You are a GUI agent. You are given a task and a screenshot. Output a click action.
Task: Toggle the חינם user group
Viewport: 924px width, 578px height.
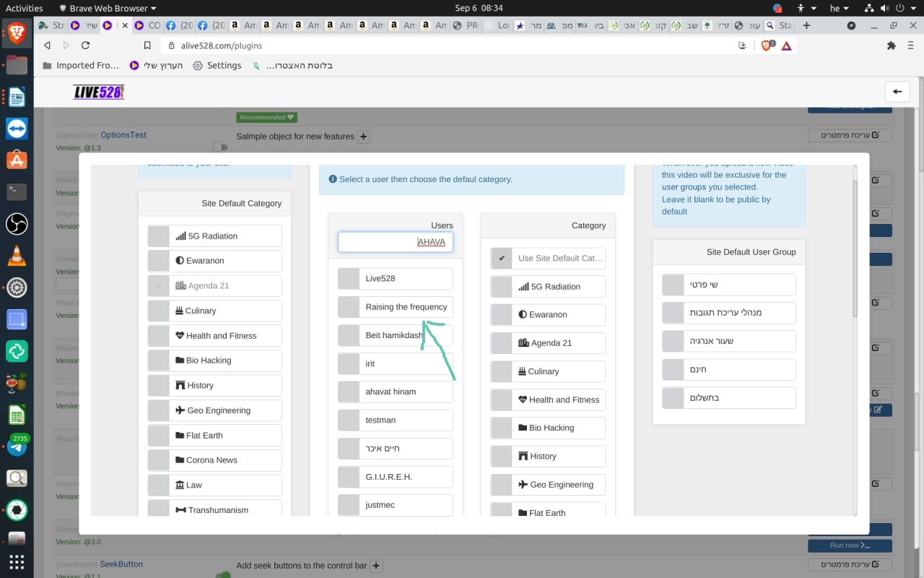pyautogui.click(x=673, y=369)
